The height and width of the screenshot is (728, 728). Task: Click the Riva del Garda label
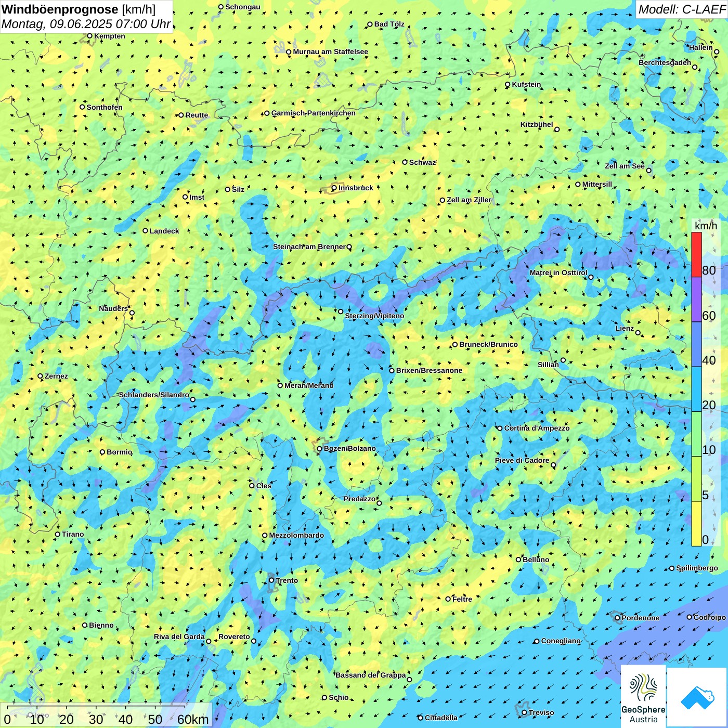pos(179,637)
